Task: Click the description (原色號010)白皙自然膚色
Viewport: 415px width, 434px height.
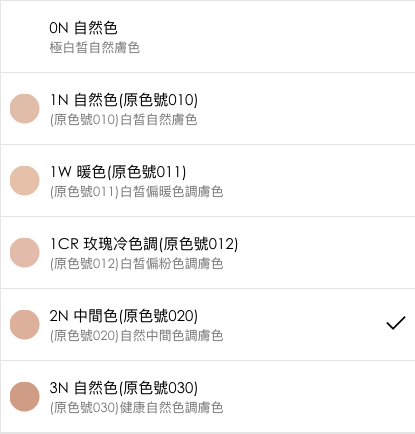Action: click(x=124, y=120)
